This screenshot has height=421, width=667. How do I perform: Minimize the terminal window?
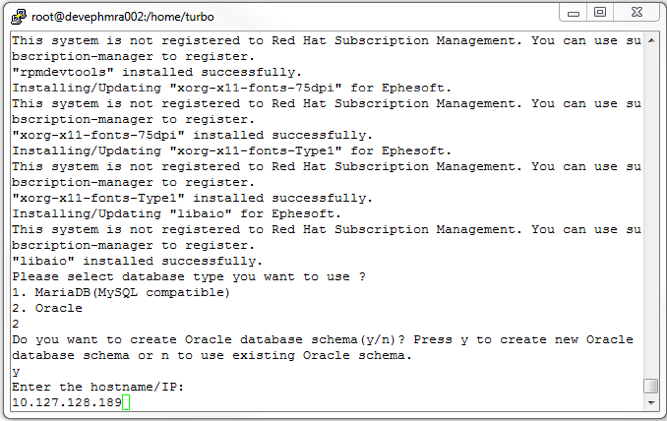coord(573,12)
